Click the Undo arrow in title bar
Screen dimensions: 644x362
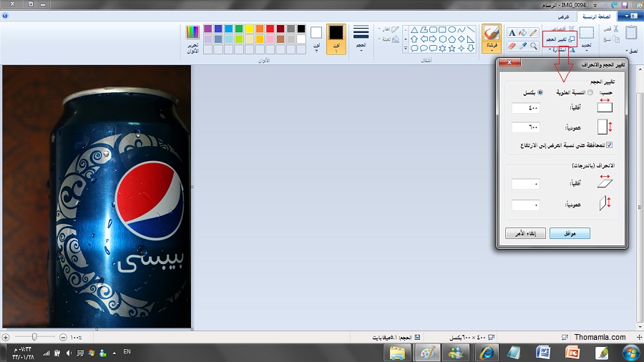(x=615, y=5)
